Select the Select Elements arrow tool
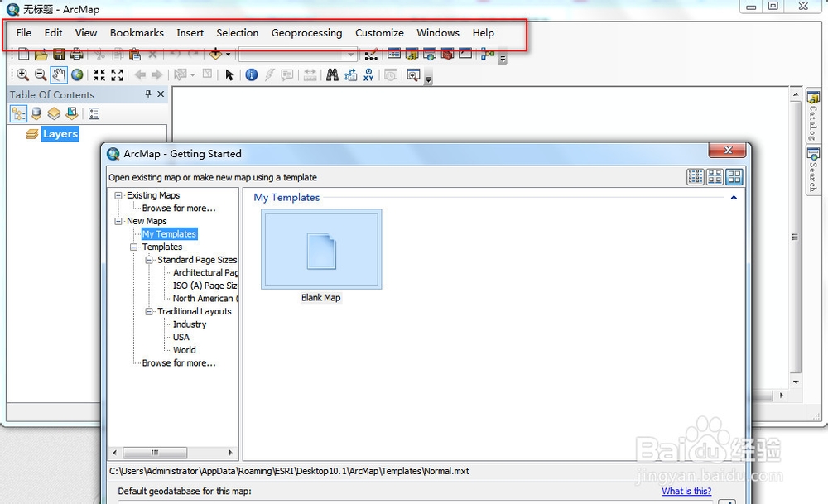The image size is (828, 504). tap(229, 75)
